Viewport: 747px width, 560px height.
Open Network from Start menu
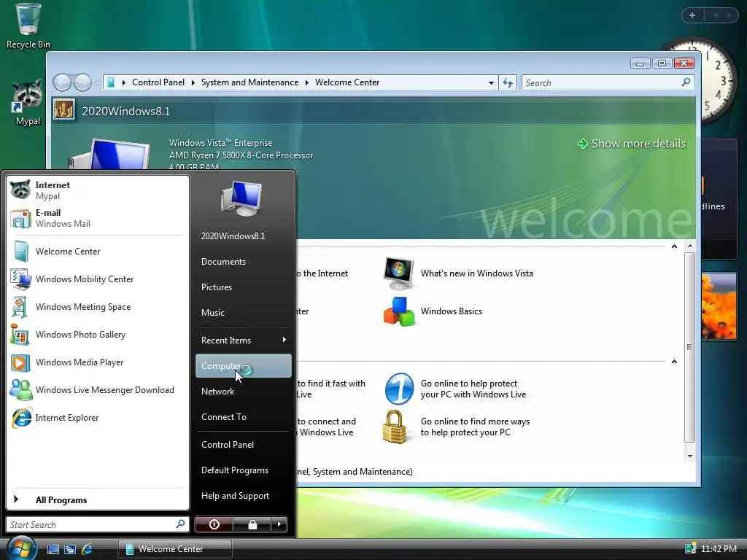[243, 392]
